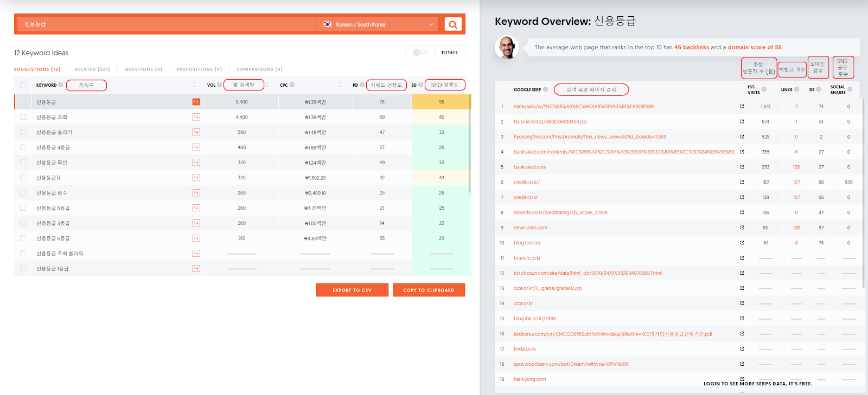Select the SUGGESTIONS (12) tab
The width and height of the screenshot is (868, 395).
[37, 69]
